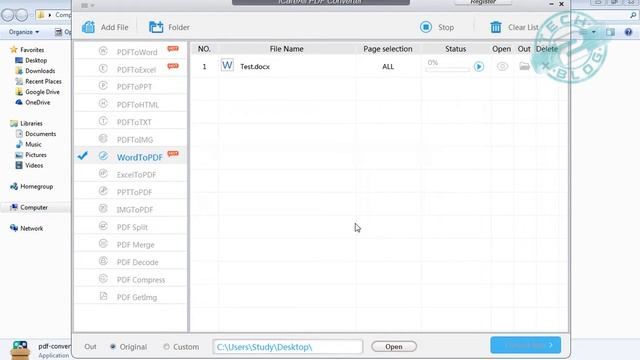Switch to WordToPDF mode label
The height and width of the screenshot is (360, 640).
[x=140, y=158]
